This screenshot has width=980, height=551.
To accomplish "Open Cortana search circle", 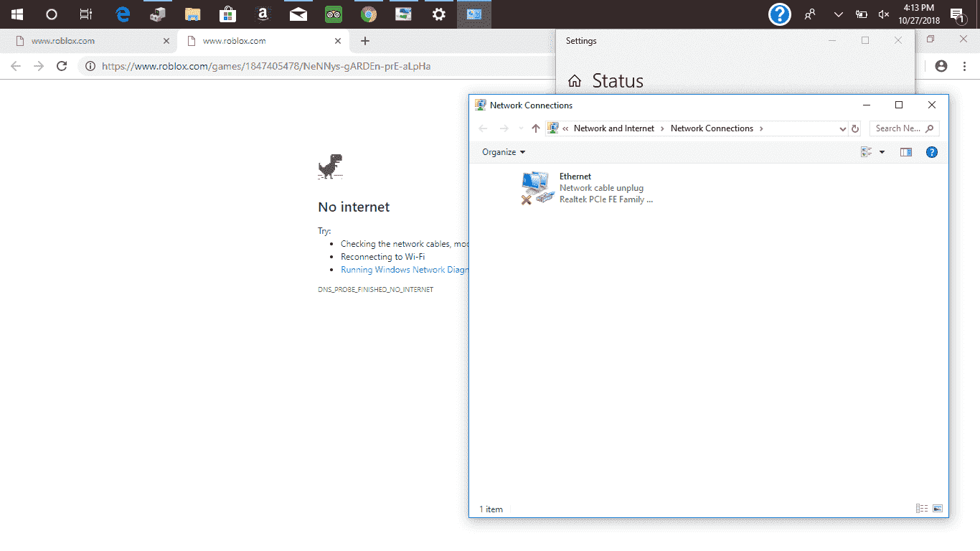I will (x=52, y=14).
